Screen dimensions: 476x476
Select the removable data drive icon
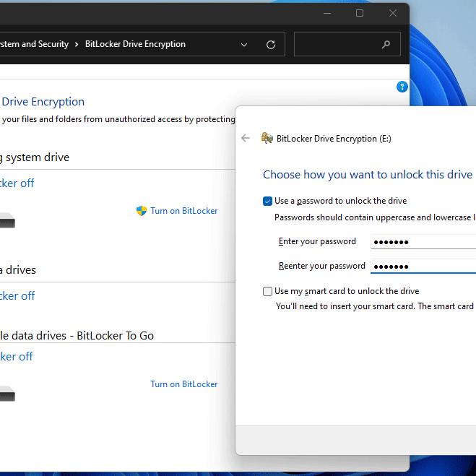(7, 394)
